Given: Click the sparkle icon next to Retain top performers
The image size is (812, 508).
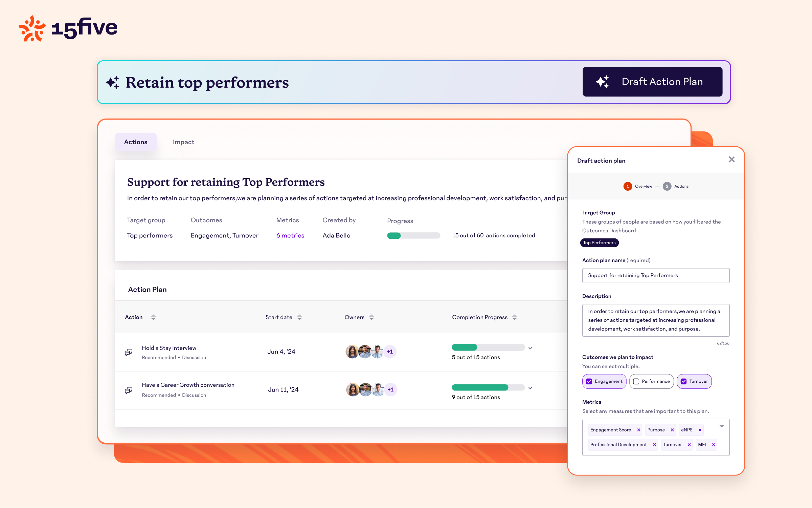Looking at the screenshot, I should pyautogui.click(x=112, y=83).
